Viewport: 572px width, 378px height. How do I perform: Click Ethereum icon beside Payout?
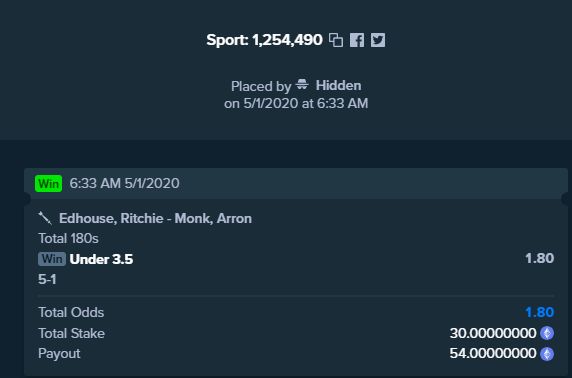pyautogui.click(x=547, y=354)
